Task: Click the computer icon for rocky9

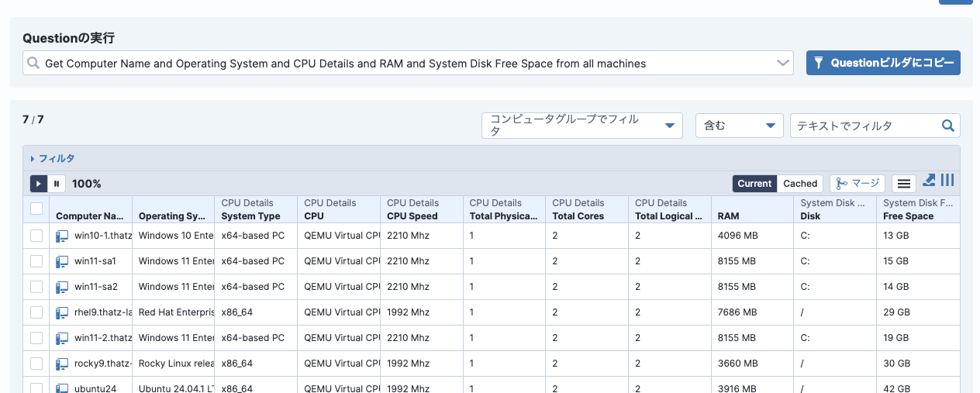Action: pyautogui.click(x=62, y=364)
